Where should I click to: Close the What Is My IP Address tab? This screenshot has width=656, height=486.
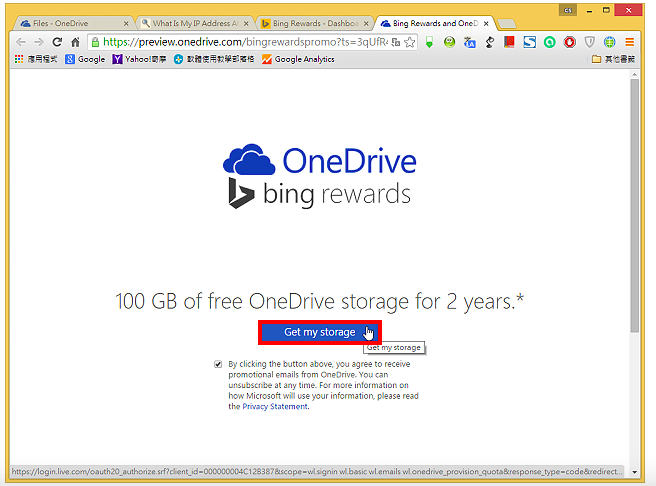tap(246, 24)
